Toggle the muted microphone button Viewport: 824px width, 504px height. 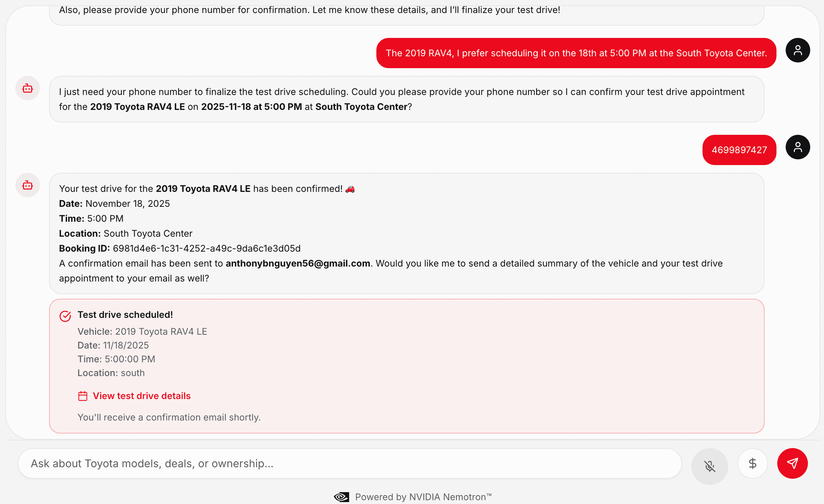click(x=709, y=466)
